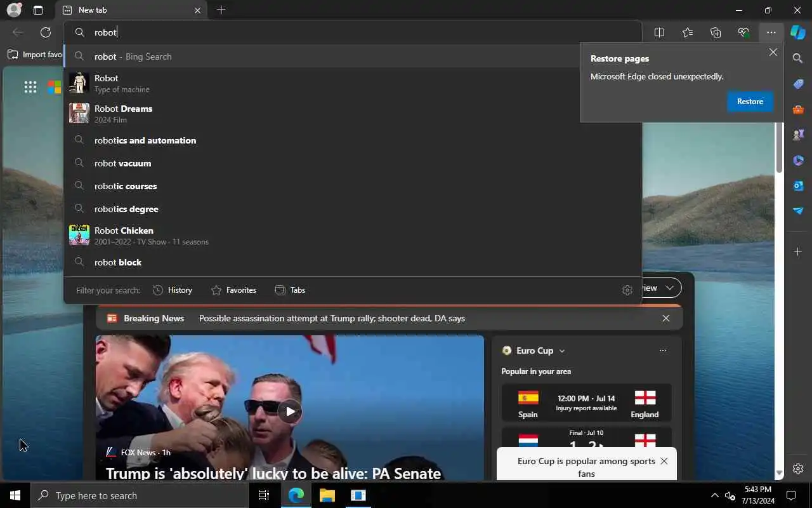
Task: Play the Trump news video
Action: coord(289,411)
